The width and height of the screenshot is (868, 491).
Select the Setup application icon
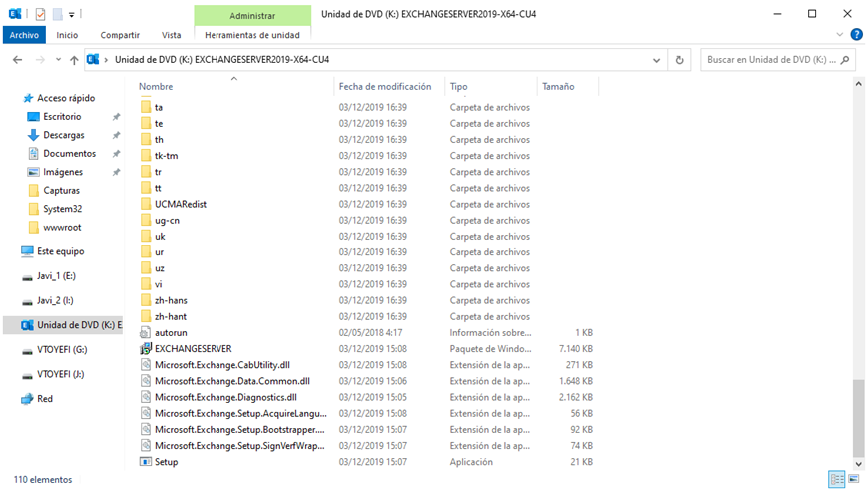pyautogui.click(x=145, y=462)
